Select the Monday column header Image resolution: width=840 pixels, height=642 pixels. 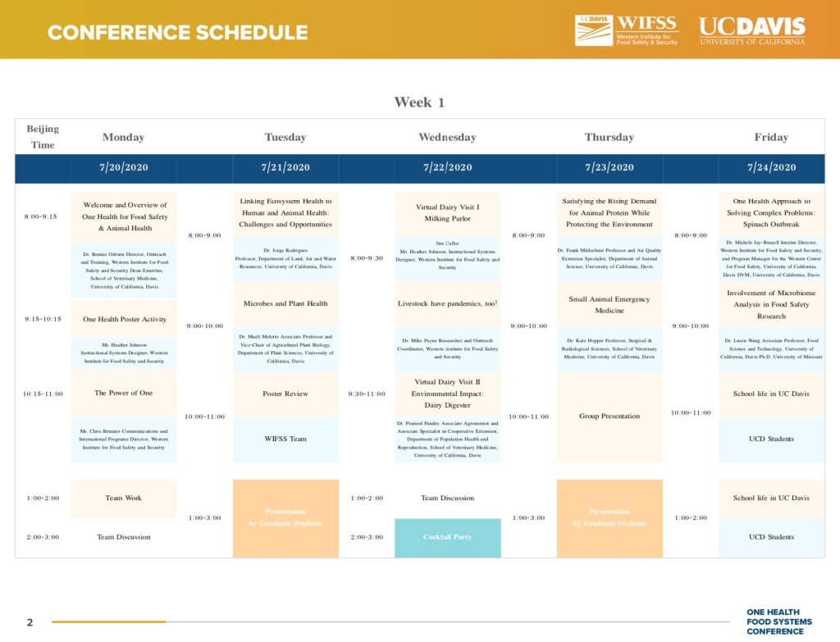(123, 137)
